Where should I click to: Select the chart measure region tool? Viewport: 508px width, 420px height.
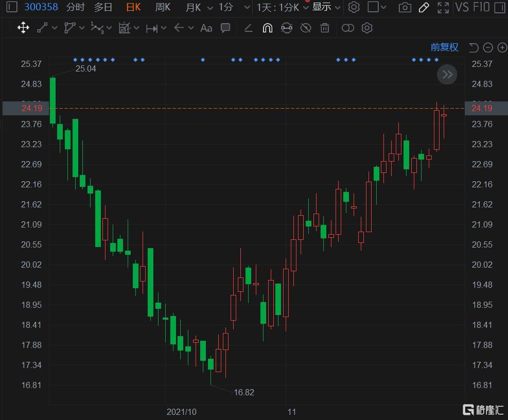pos(125,28)
